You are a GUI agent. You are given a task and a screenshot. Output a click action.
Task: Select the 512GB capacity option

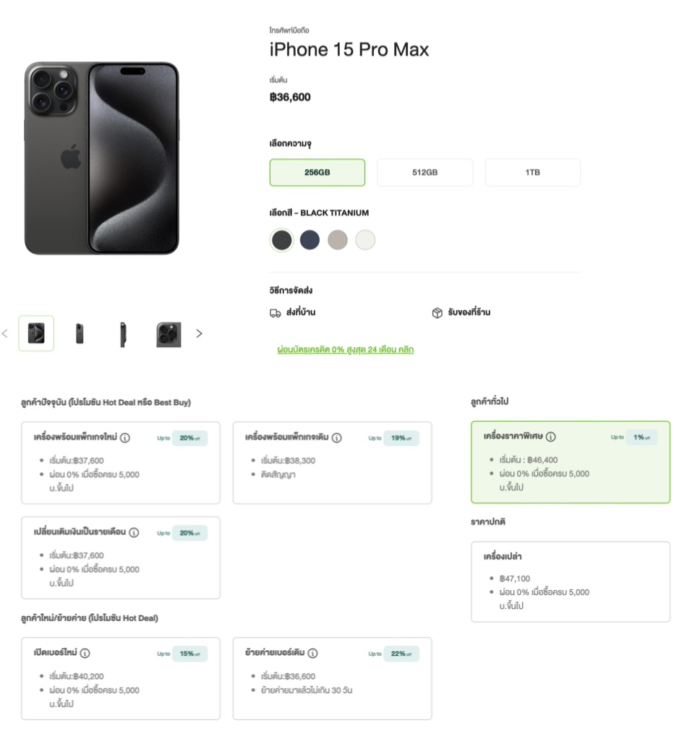pos(424,173)
